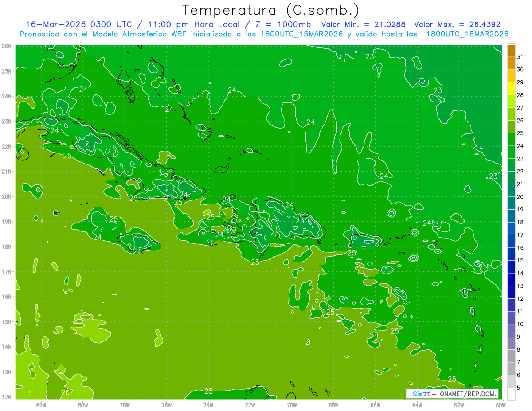This screenshot has width=532, height=411.
Task: Click the 14N latitude axis label
Action: pyautogui.click(x=6, y=347)
